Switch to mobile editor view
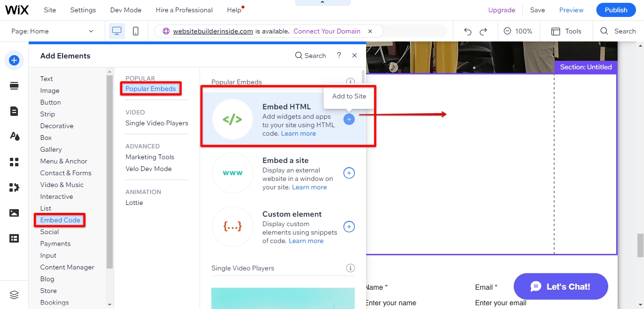 (x=136, y=31)
